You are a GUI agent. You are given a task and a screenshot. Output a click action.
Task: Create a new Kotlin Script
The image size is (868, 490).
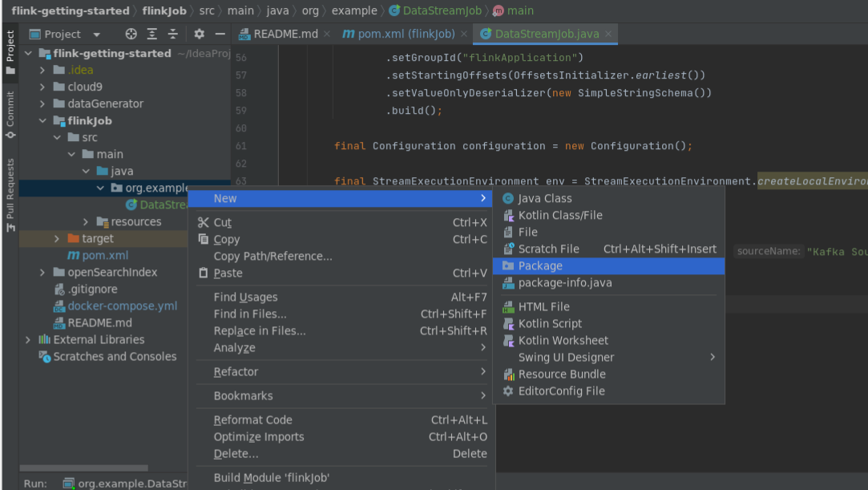609,324
